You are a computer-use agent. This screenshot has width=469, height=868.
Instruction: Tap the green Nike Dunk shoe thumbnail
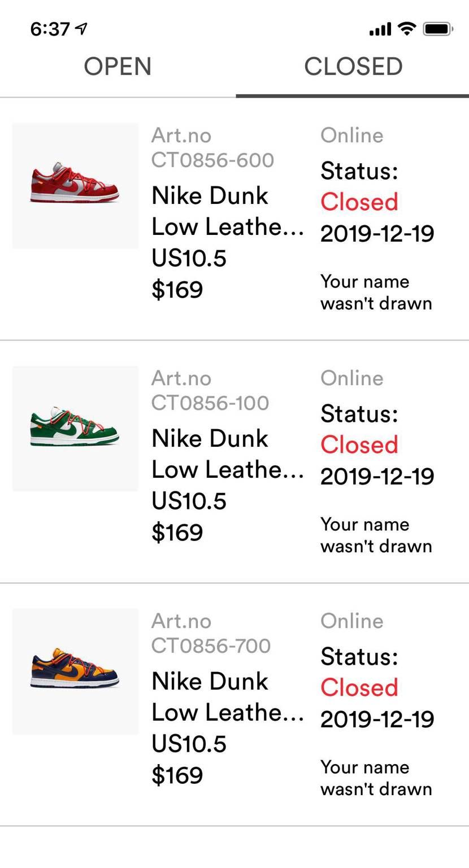click(x=75, y=429)
